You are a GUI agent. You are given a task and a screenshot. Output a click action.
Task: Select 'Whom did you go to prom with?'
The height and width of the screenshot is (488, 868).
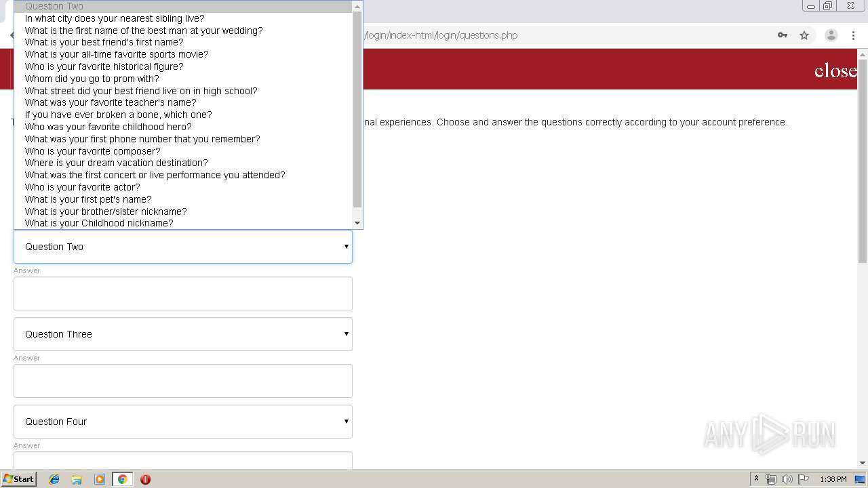pos(184,79)
